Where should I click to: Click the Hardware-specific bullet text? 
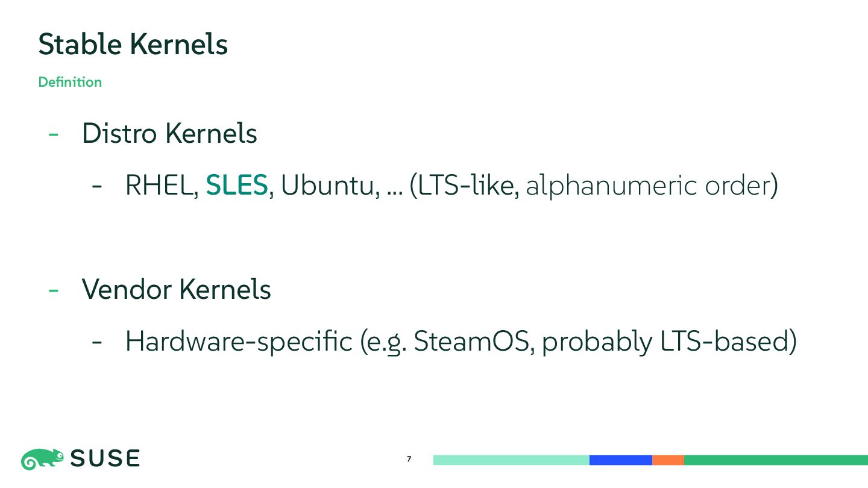click(x=239, y=342)
